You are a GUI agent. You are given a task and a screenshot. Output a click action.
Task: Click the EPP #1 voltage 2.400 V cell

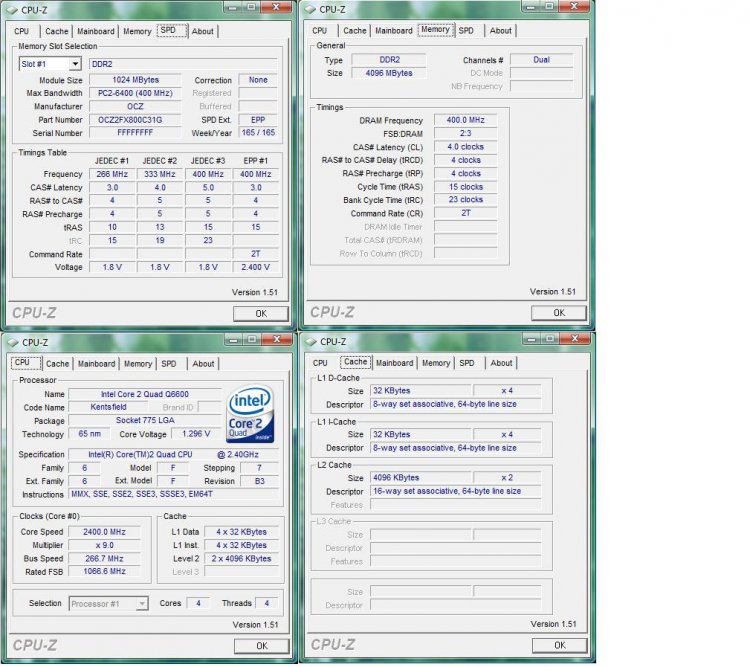[255, 267]
